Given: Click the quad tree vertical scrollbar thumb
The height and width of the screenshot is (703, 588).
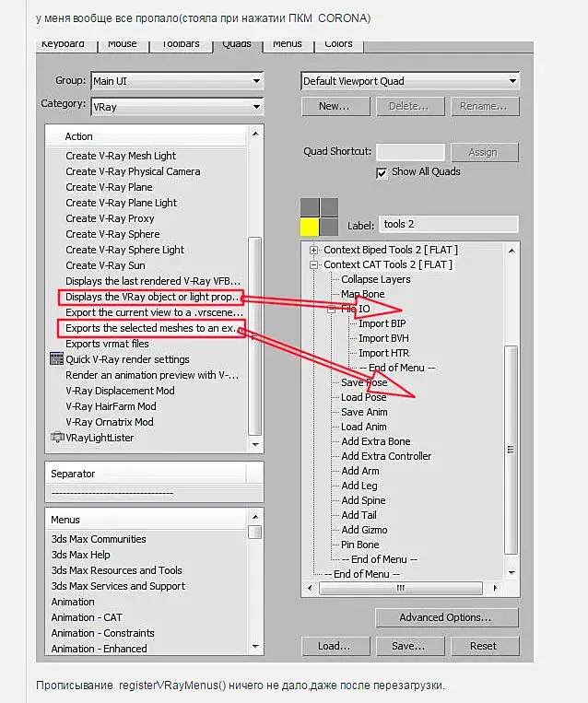Looking at the screenshot, I should click(511, 450).
